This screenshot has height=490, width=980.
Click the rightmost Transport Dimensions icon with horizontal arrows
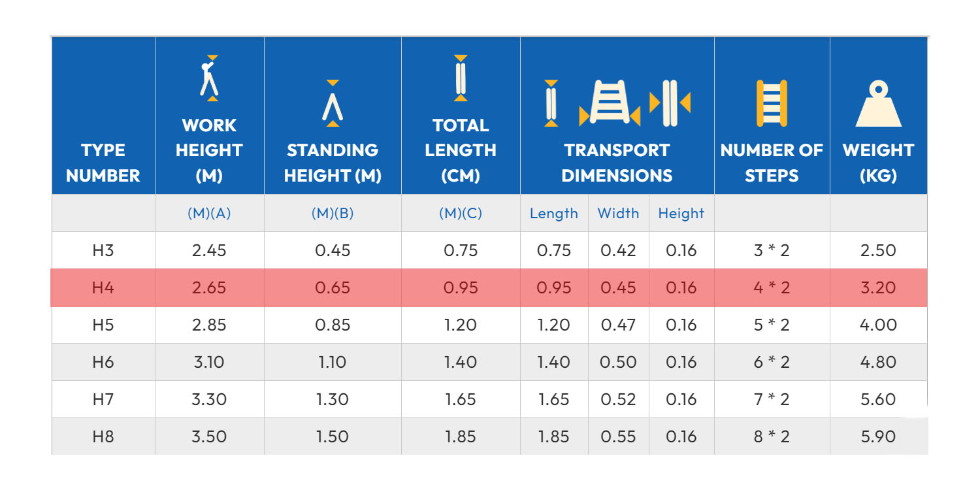point(670,103)
